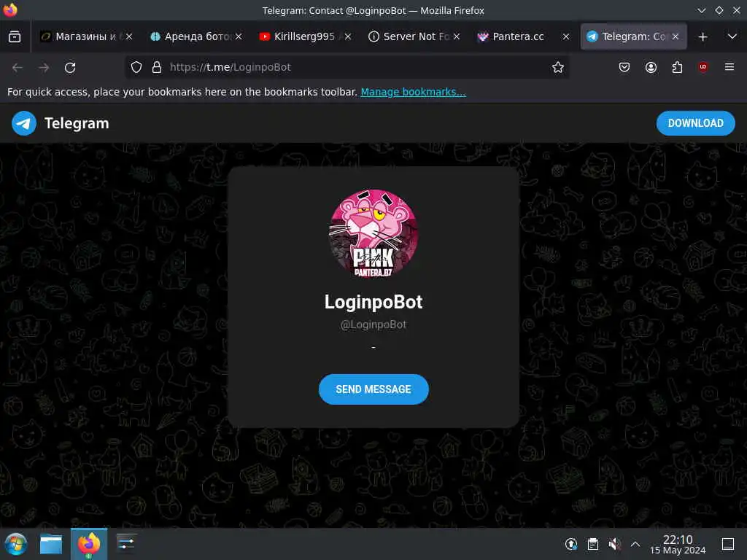Image resolution: width=747 pixels, height=560 pixels.
Task: Open the Firefox hamburger menu
Action: pyautogui.click(x=729, y=67)
